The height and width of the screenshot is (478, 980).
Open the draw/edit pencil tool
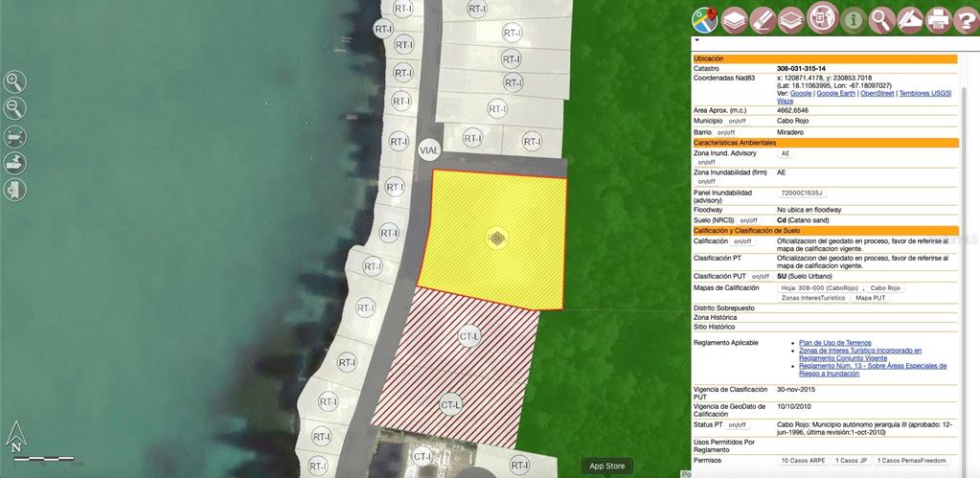point(909,19)
